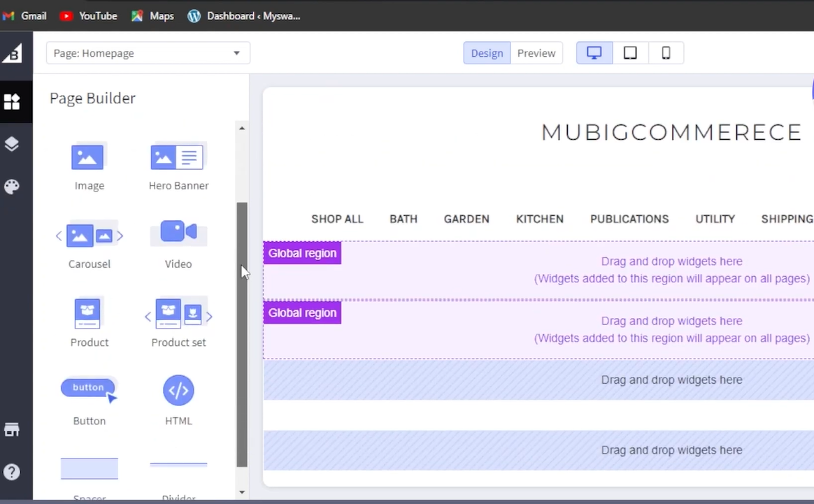Open theme styles palette icon
814x504 pixels.
pyautogui.click(x=12, y=187)
